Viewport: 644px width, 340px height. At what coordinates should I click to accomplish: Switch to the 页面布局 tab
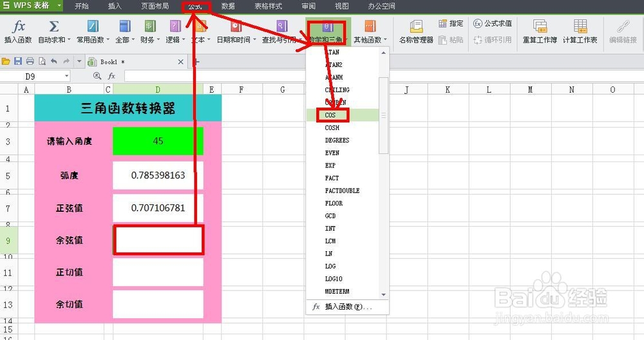pos(155,6)
